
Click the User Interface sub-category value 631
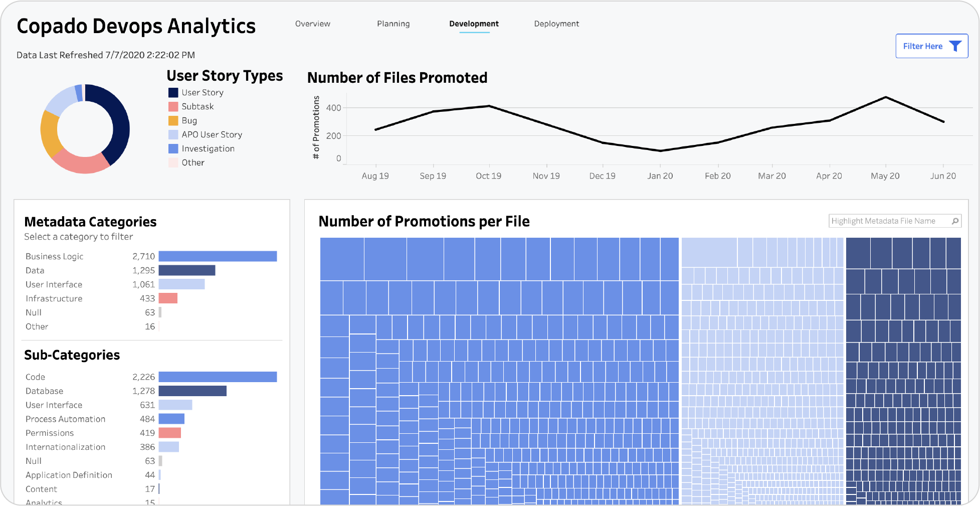coord(147,405)
